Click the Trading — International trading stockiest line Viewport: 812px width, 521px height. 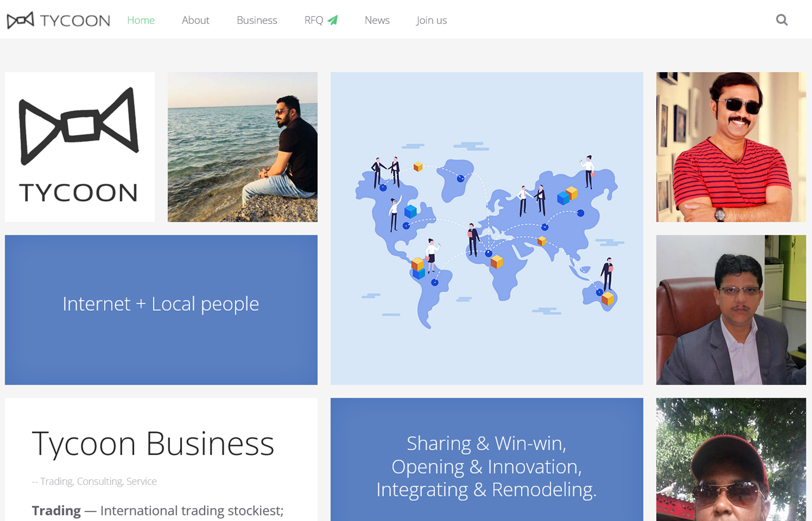click(x=157, y=511)
